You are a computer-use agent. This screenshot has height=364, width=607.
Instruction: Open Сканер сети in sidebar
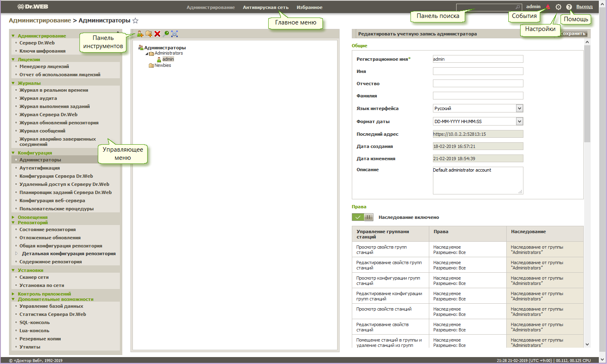[34, 277]
